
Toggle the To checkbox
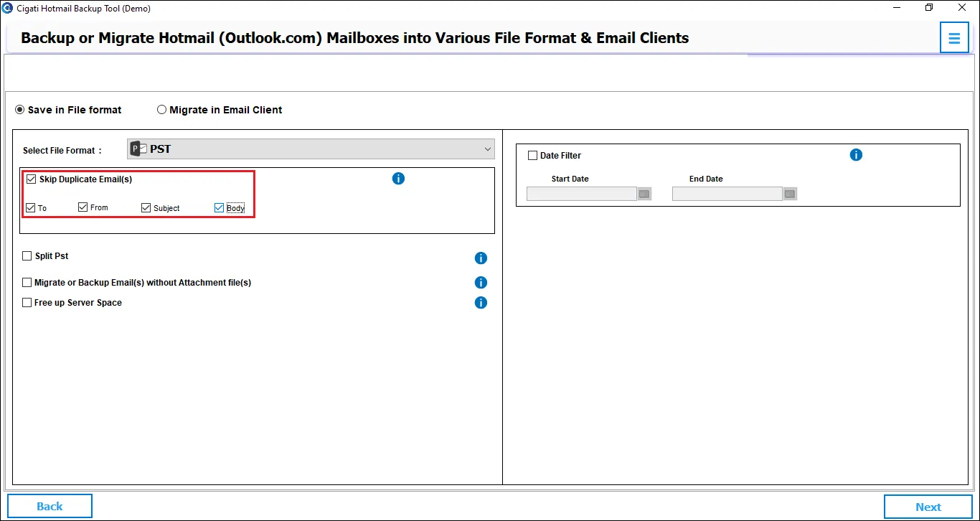pyautogui.click(x=30, y=207)
